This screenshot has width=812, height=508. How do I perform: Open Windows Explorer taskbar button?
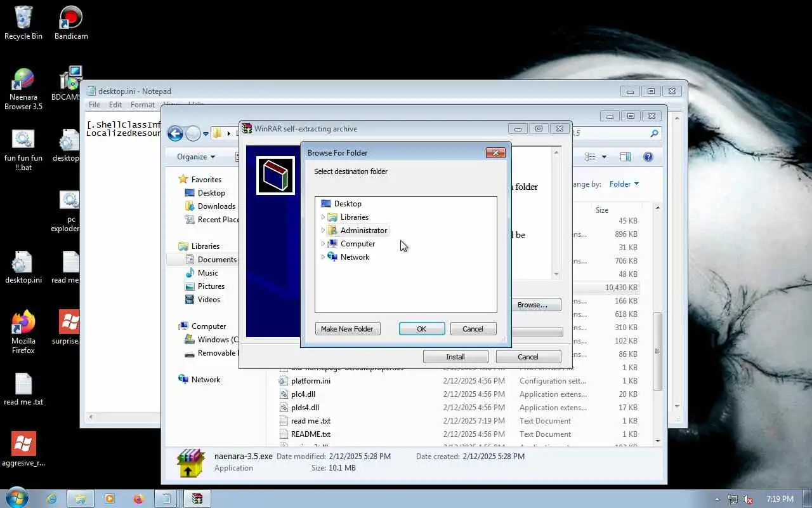[x=81, y=499]
